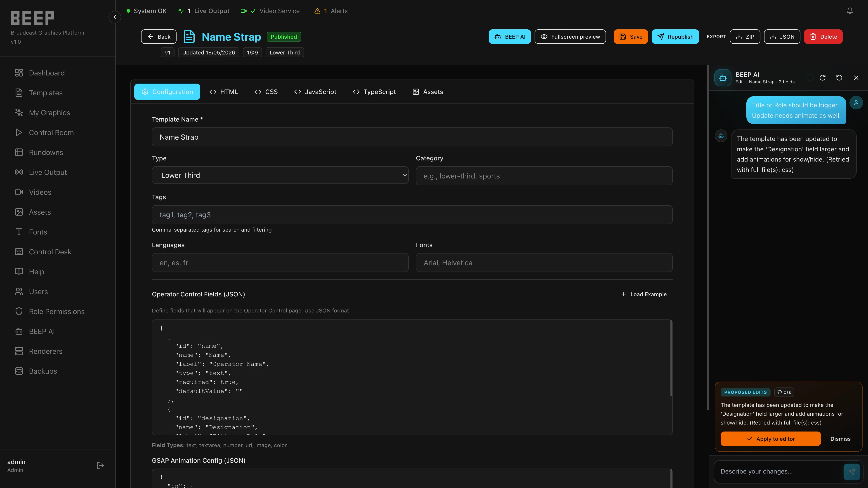This screenshot has height=488, width=868.
Task: Export the template as JSON
Action: pos(782,36)
